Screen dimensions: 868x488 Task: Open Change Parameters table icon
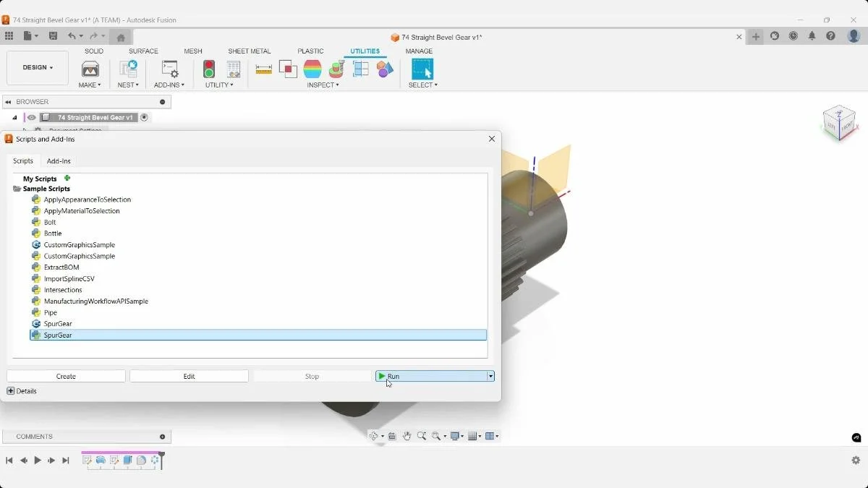click(x=233, y=69)
